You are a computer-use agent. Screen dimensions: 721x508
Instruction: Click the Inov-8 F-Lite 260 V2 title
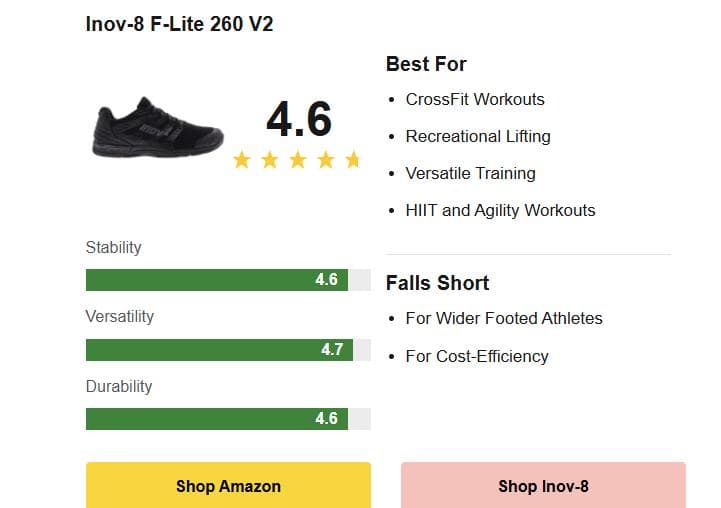point(180,25)
